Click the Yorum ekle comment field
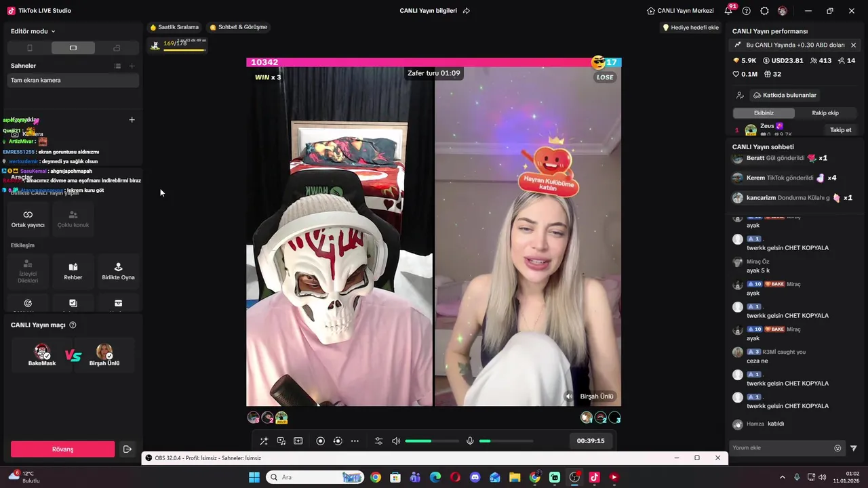The width and height of the screenshot is (868, 488). [781, 448]
